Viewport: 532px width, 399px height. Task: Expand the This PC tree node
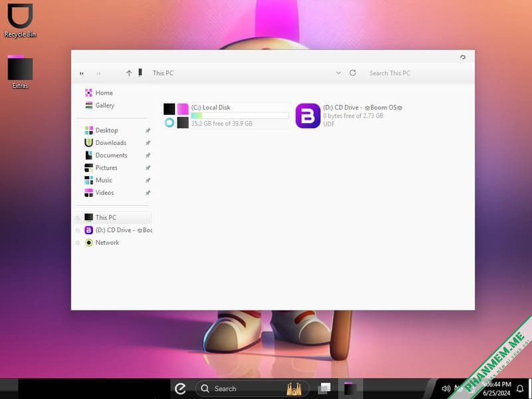[78, 218]
